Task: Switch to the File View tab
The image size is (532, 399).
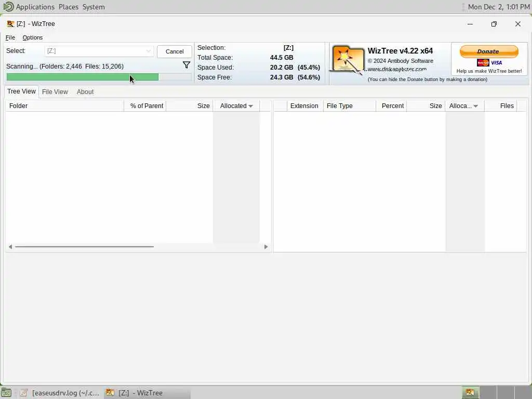Action: pyautogui.click(x=55, y=92)
